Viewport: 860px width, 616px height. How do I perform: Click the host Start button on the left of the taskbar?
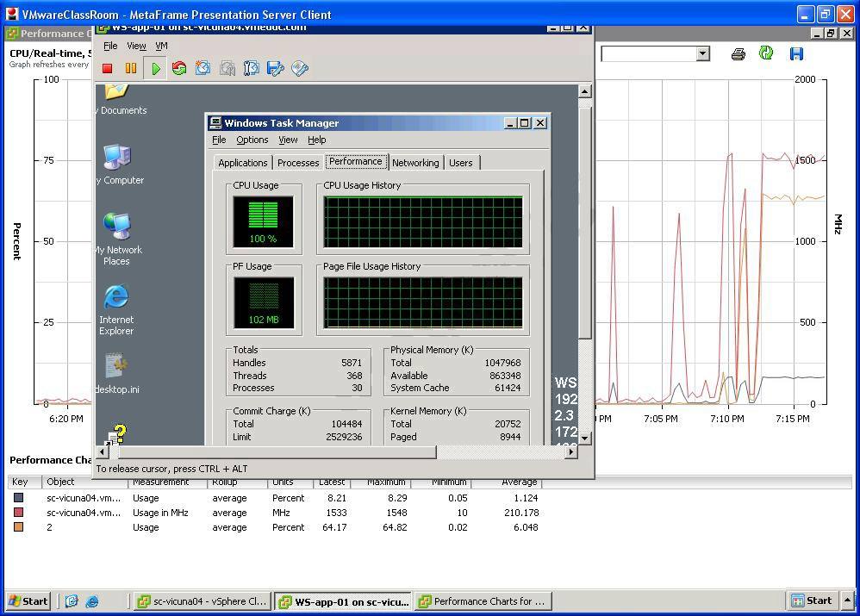[x=28, y=601]
